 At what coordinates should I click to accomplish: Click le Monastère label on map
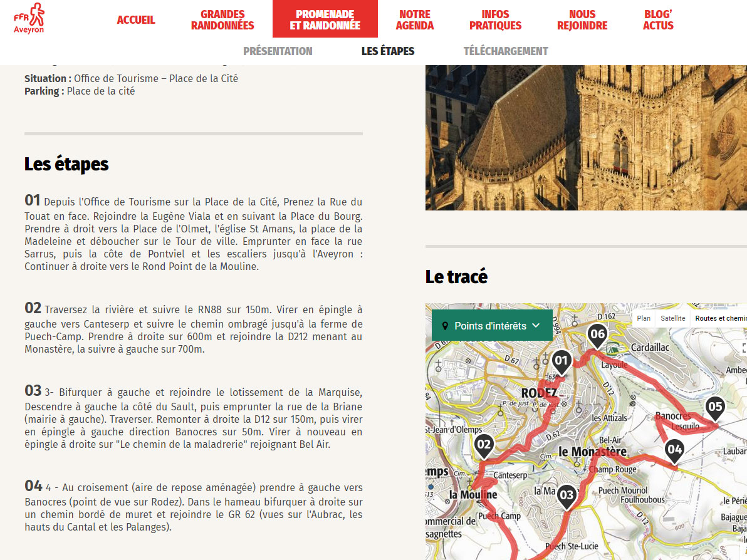click(x=592, y=452)
